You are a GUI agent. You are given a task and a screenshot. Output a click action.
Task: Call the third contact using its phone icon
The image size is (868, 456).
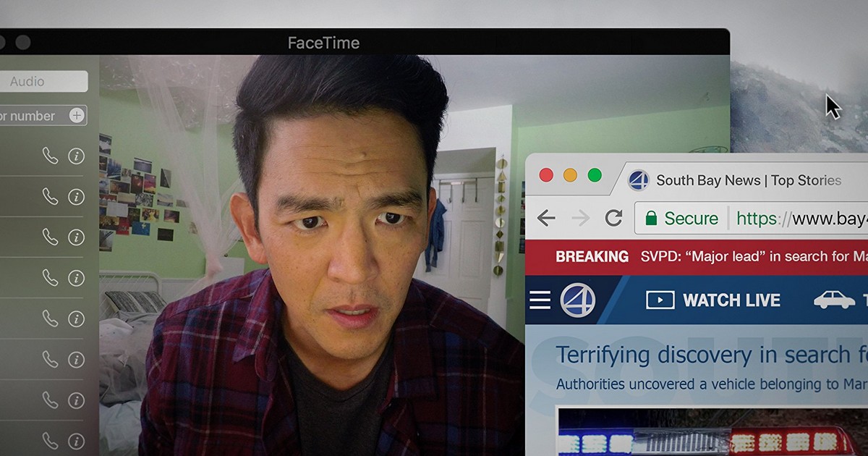[50, 237]
